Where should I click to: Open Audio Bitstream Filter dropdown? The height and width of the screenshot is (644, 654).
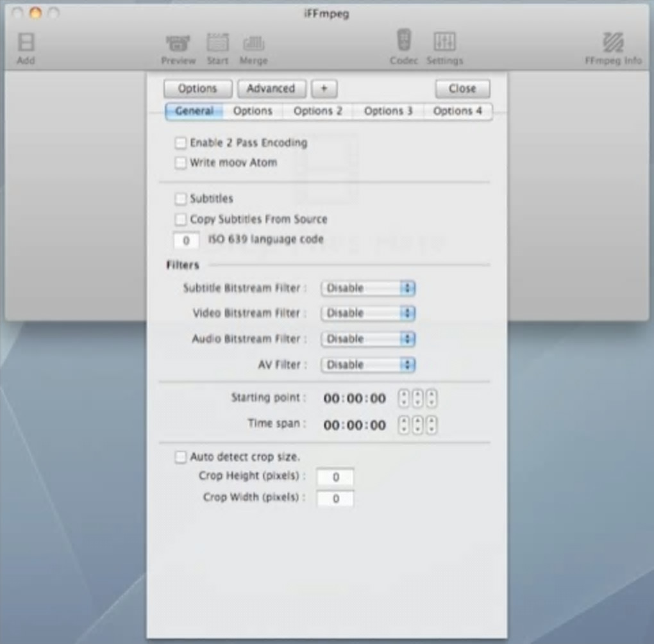[368, 339]
